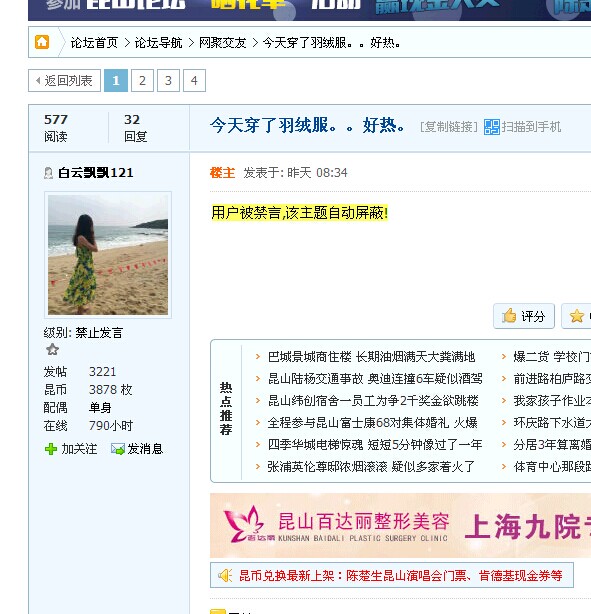Click the speaker announcement icon

(225, 575)
